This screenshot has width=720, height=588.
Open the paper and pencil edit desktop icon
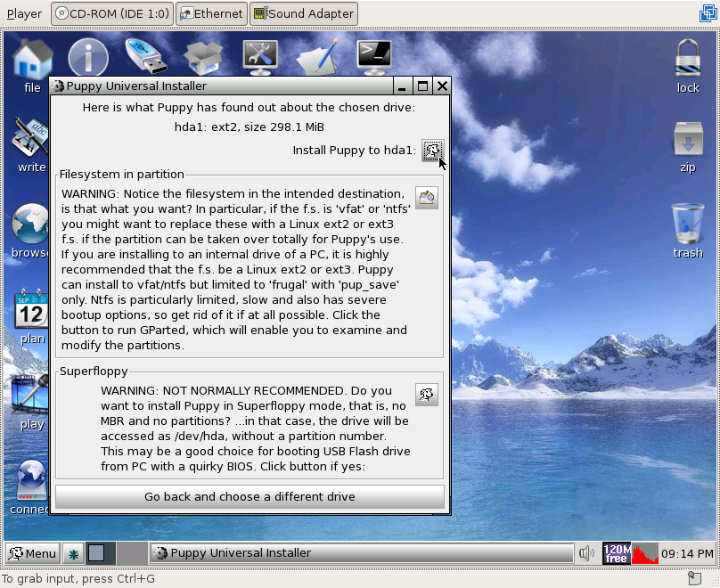click(318, 56)
